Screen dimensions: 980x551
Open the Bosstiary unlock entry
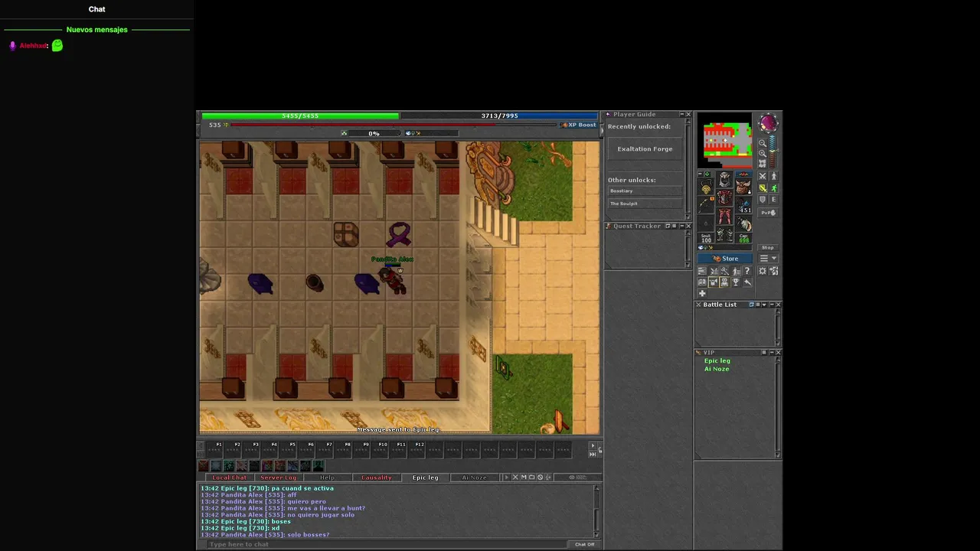[x=645, y=191]
